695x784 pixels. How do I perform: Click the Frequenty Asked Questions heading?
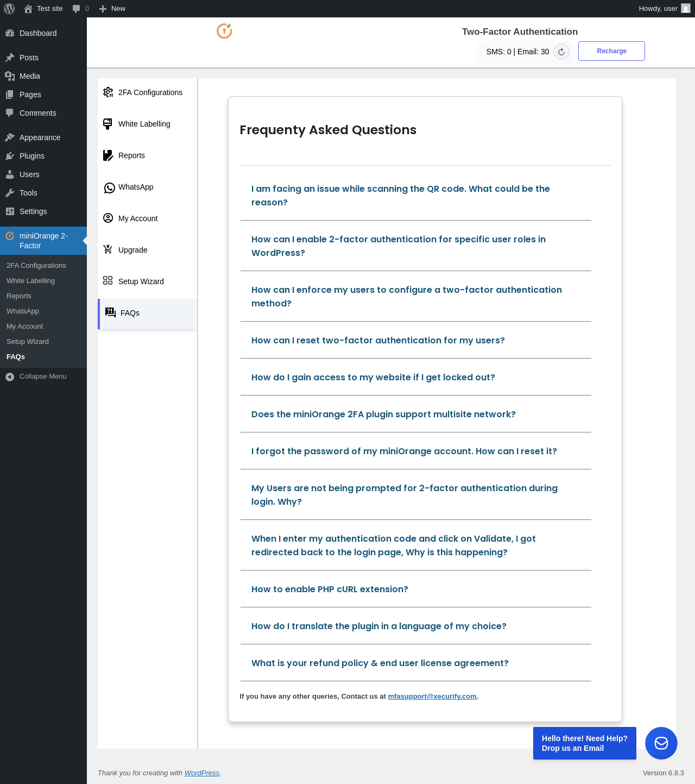pyautogui.click(x=328, y=130)
